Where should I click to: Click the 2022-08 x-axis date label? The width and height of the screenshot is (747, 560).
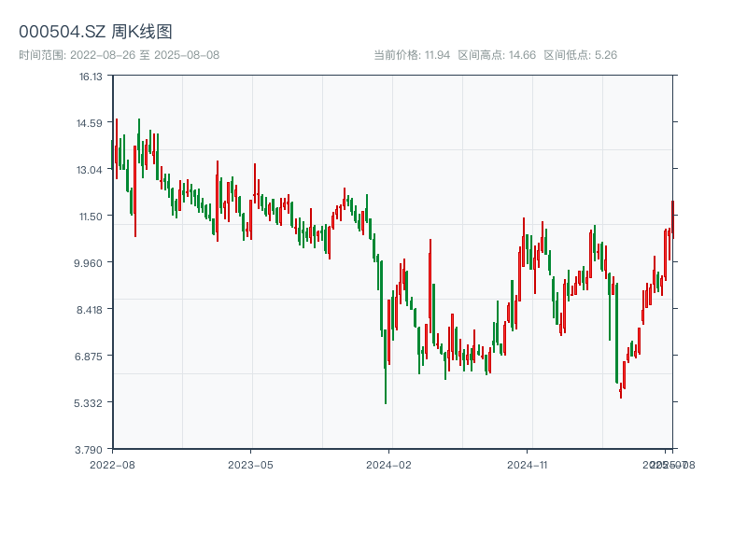pos(112,464)
